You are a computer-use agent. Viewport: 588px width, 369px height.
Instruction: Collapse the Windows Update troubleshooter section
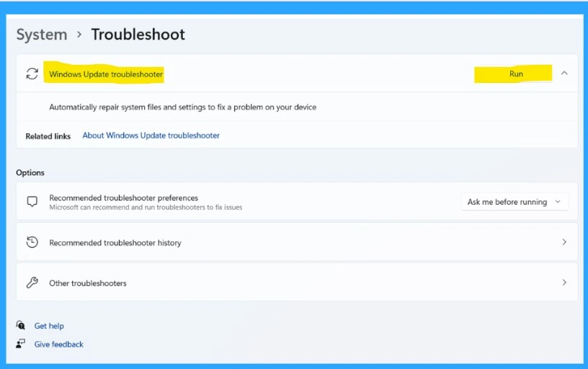click(x=564, y=74)
